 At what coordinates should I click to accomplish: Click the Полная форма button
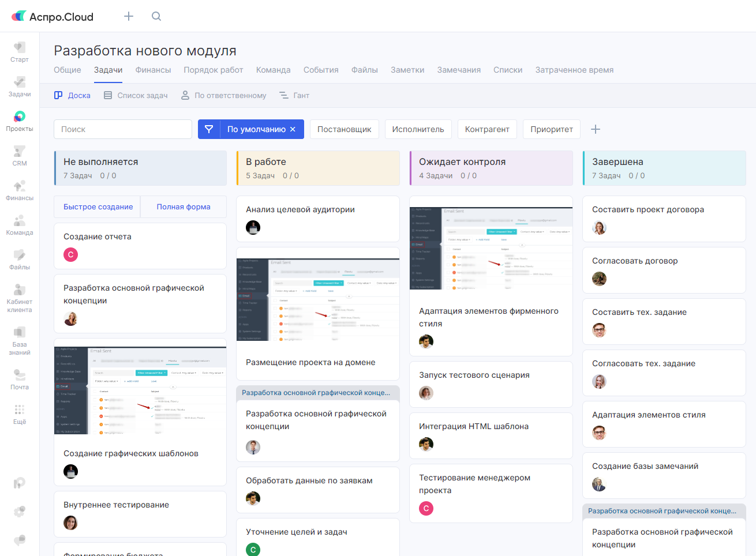click(184, 206)
